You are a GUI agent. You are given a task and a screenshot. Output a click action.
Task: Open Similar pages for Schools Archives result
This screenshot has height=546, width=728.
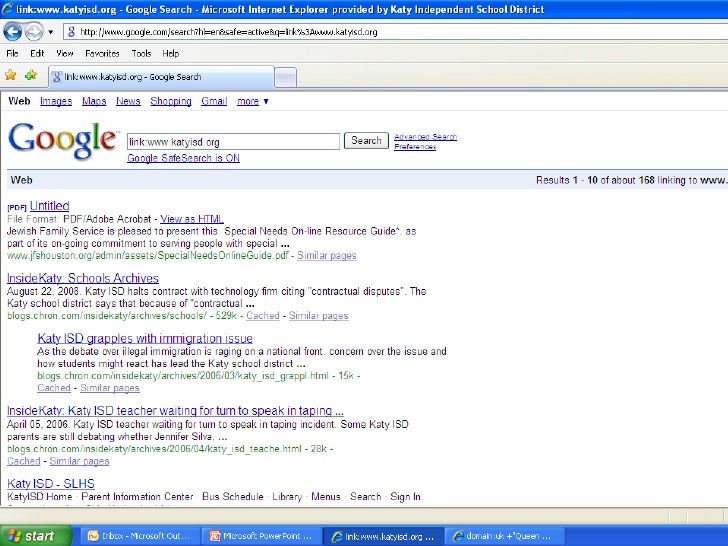(x=318, y=316)
